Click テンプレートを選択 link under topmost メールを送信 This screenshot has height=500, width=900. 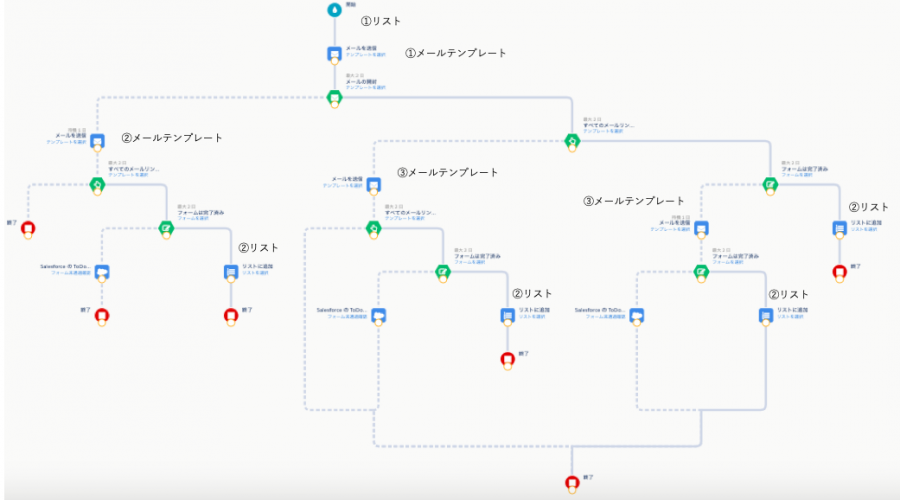pos(366,55)
